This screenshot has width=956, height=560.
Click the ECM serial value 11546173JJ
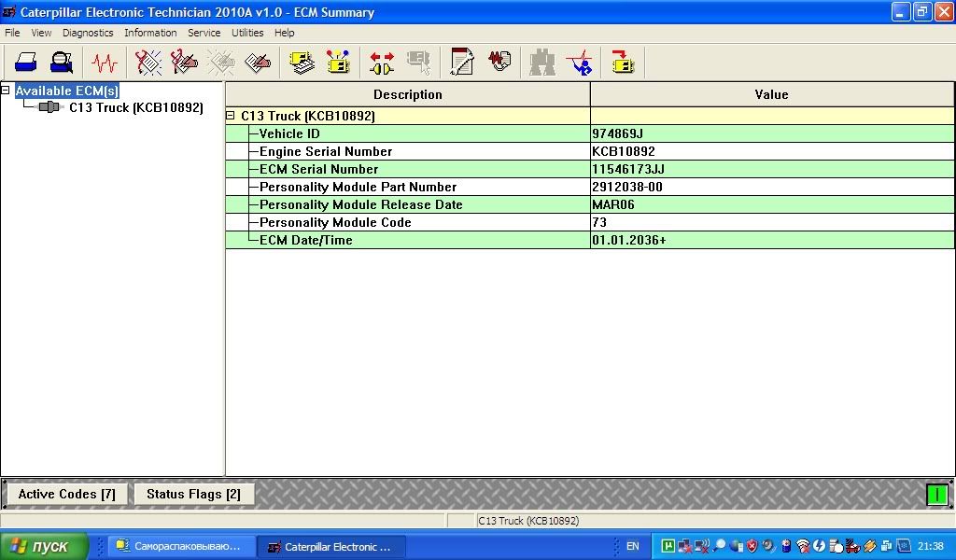628,169
